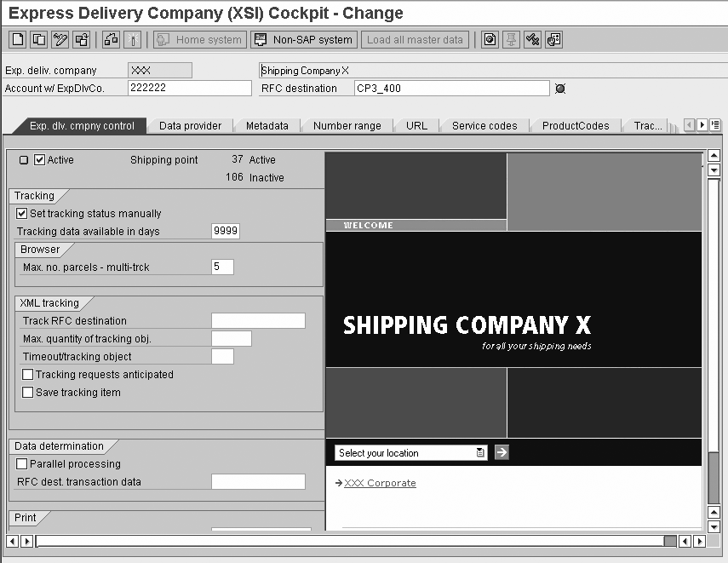Click the vertical scrollbar thumb
Viewport: 728px width, 563px height.
pos(714,477)
